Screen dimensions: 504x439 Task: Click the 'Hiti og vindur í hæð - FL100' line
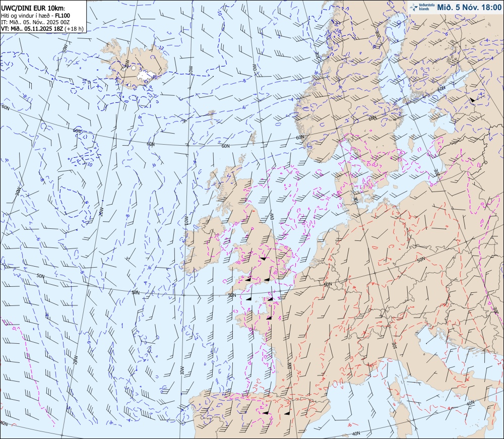35,16
